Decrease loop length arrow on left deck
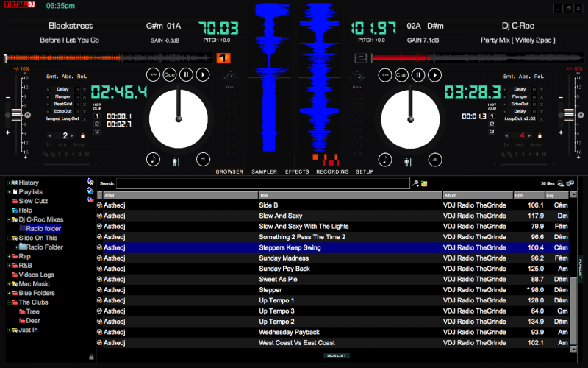Image resolution: width=588 pixels, height=368 pixels. [x=49, y=135]
